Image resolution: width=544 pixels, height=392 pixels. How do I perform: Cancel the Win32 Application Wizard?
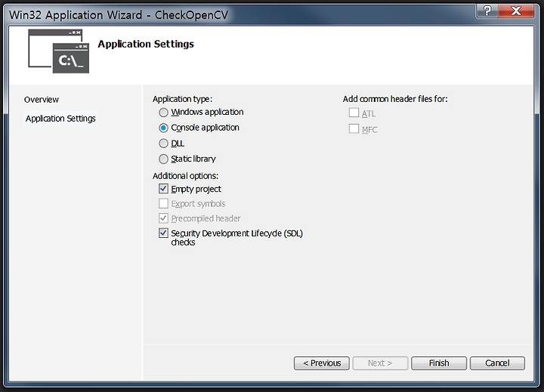click(497, 363)
